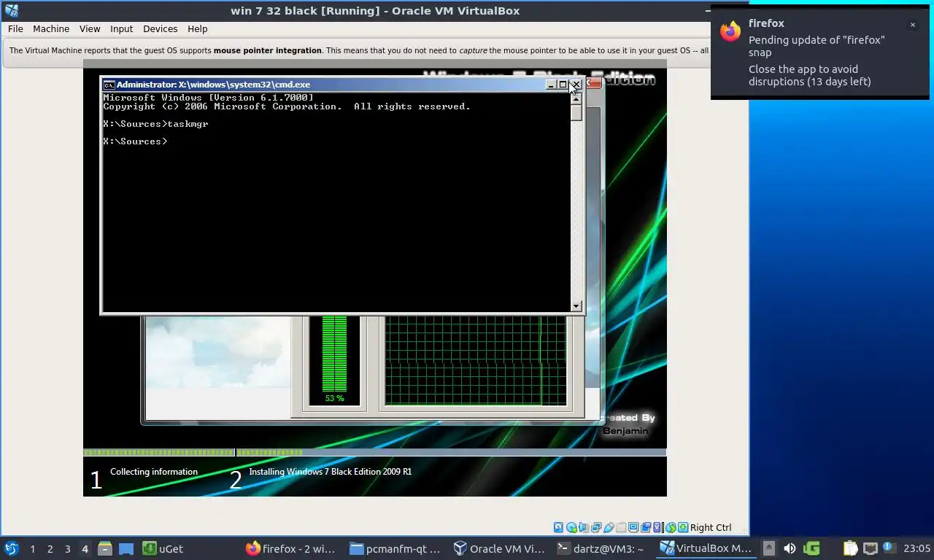The width and height of the screenshot is (934, 560).
Task: Click the recording status icon
Action: (x=646, y=527)
